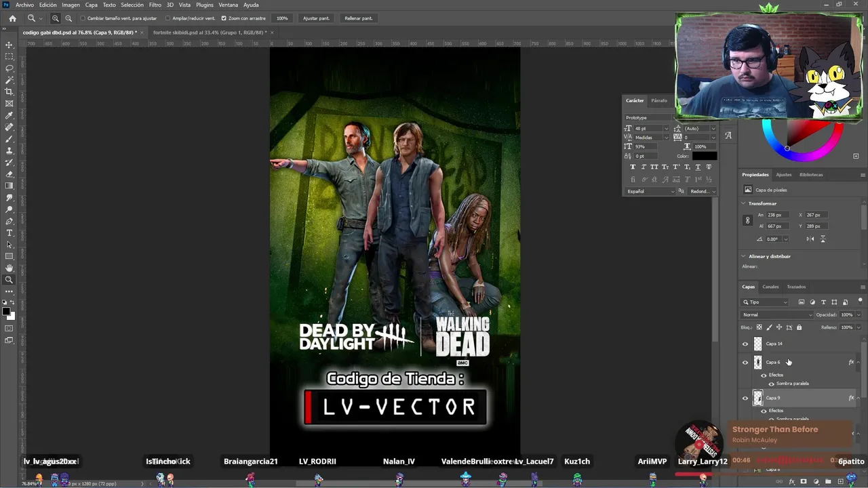
Task: Open the Ventana menu
Action: 229,5
